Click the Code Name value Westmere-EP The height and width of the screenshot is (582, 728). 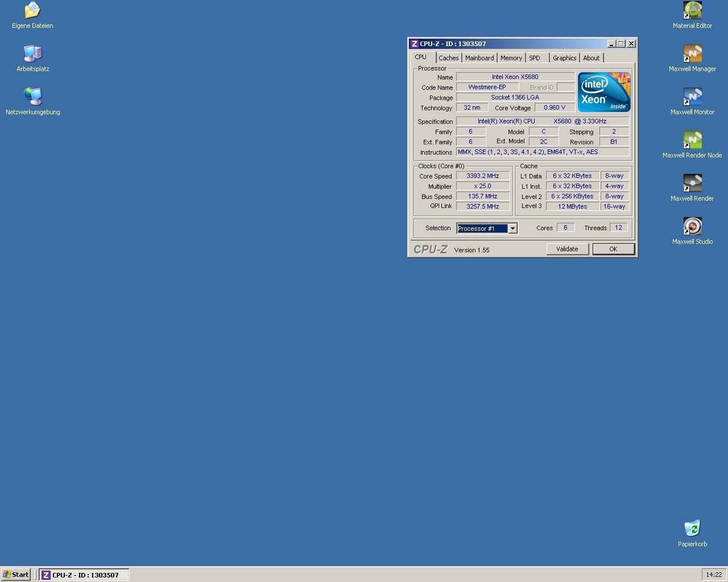487,87
